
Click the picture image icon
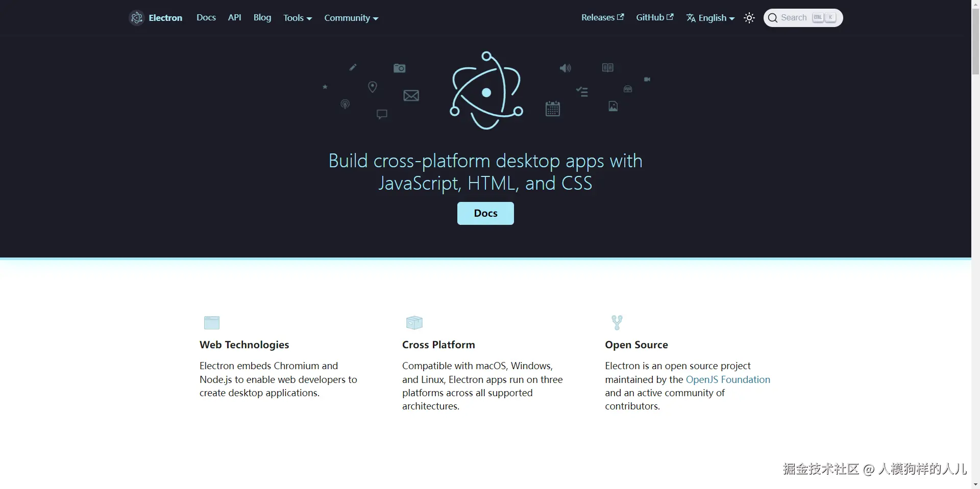click(x=613, y=106)
